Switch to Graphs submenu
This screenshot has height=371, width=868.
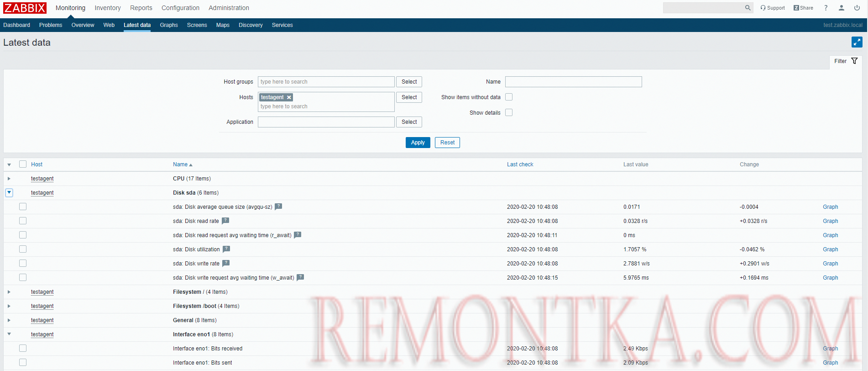(169, 25)
